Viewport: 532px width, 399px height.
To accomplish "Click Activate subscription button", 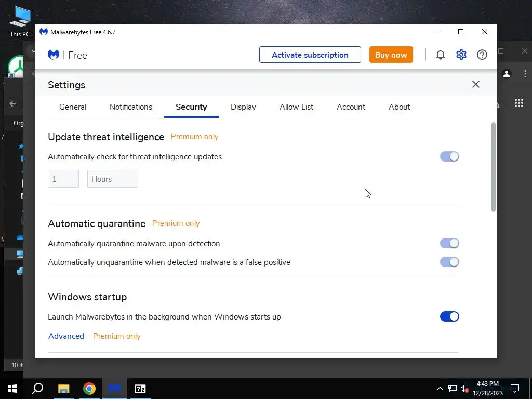I will coord(310,55).
